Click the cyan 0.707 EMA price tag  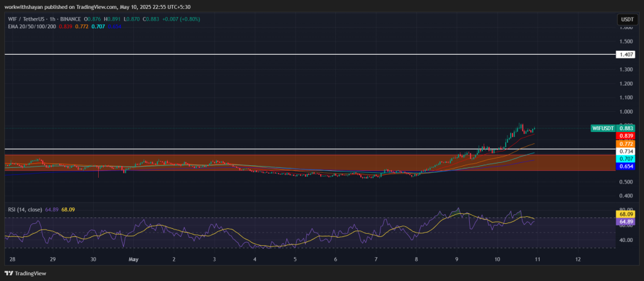[626, 160]
